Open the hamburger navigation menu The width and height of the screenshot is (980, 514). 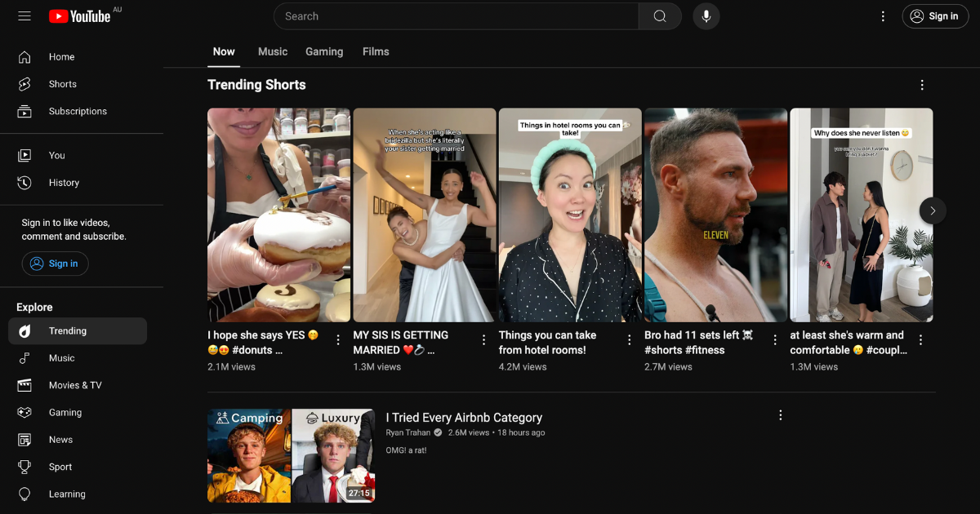[x=24, y=16]
